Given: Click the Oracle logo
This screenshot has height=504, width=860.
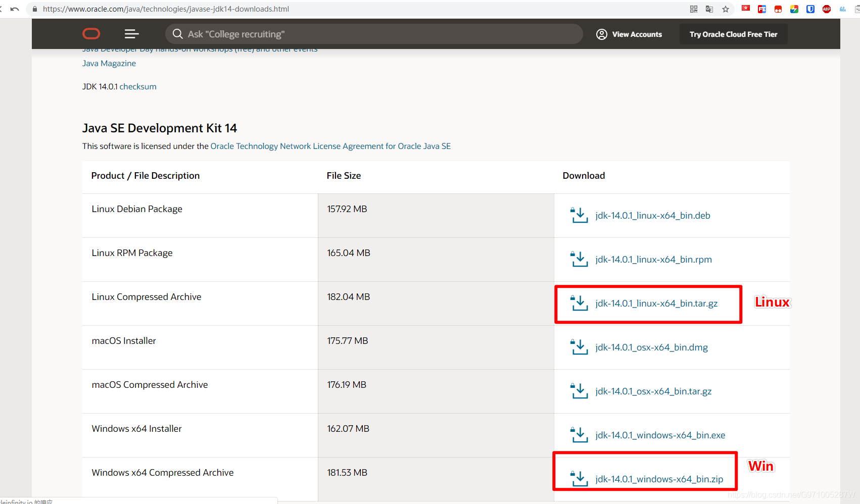Looking at the screenshot, I should pos(91,34).
